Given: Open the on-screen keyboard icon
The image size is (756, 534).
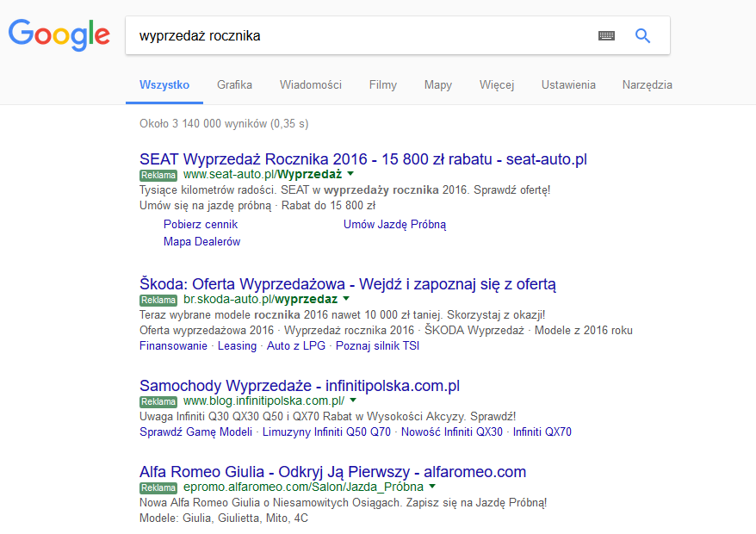Looking at the screenshot, I should click(606, 35).
